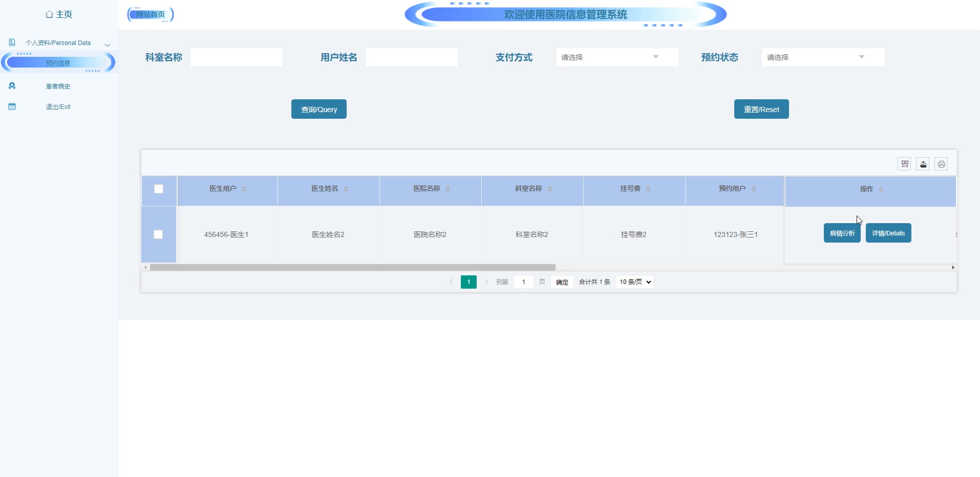Expand 个人资料/Personal Data menu
980x477 pixels.
coord(58,43)
